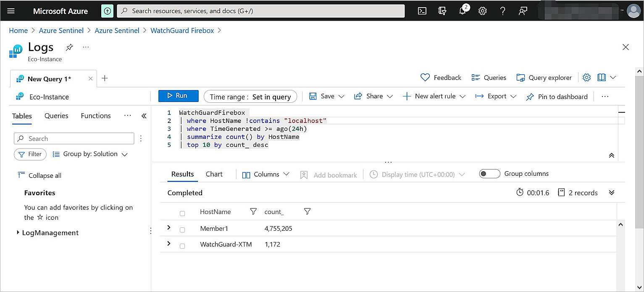This screenshot has height=292, width=644.
Task: Pin the Logs blade with pushpin icon
Action: (x=69, y=47)
